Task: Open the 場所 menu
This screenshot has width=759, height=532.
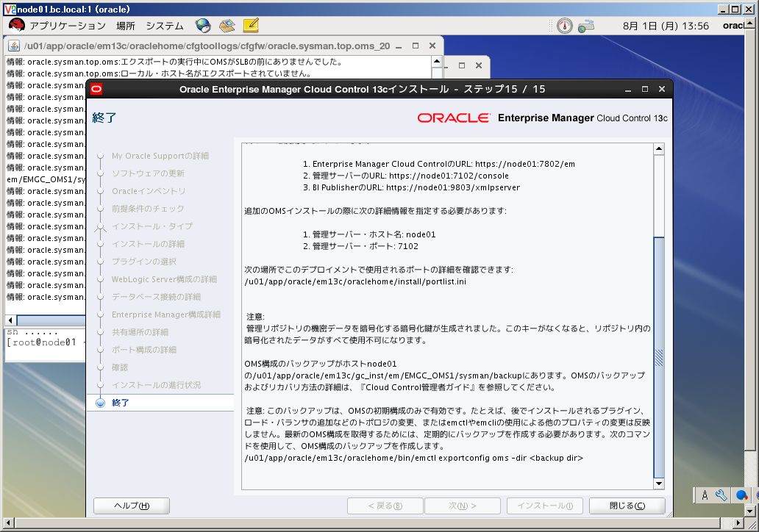Action: click(125, 26)
